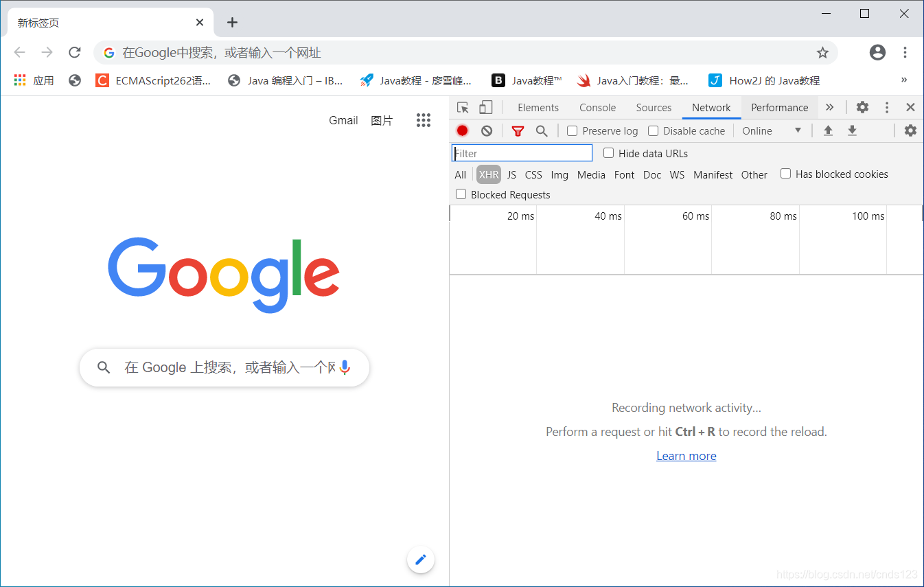Clear the network log icon
Screen dimensions: 924x587
click(487, 130)
